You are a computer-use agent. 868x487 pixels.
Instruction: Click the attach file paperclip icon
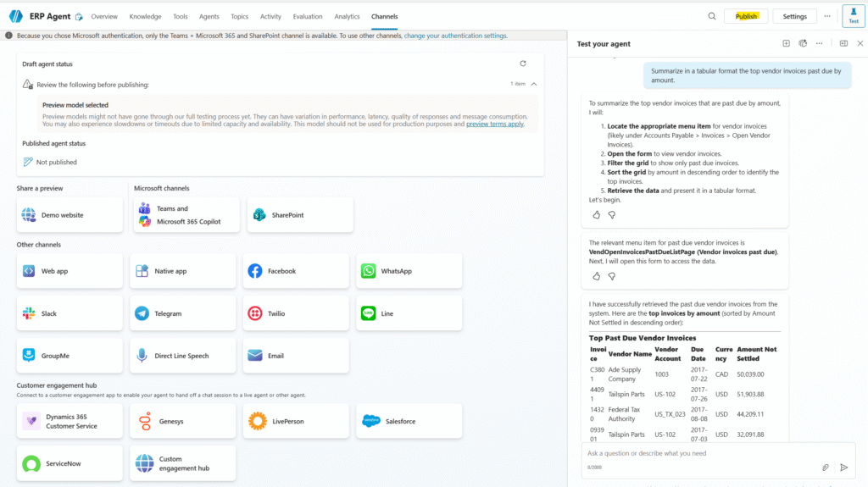pos(825,467)
